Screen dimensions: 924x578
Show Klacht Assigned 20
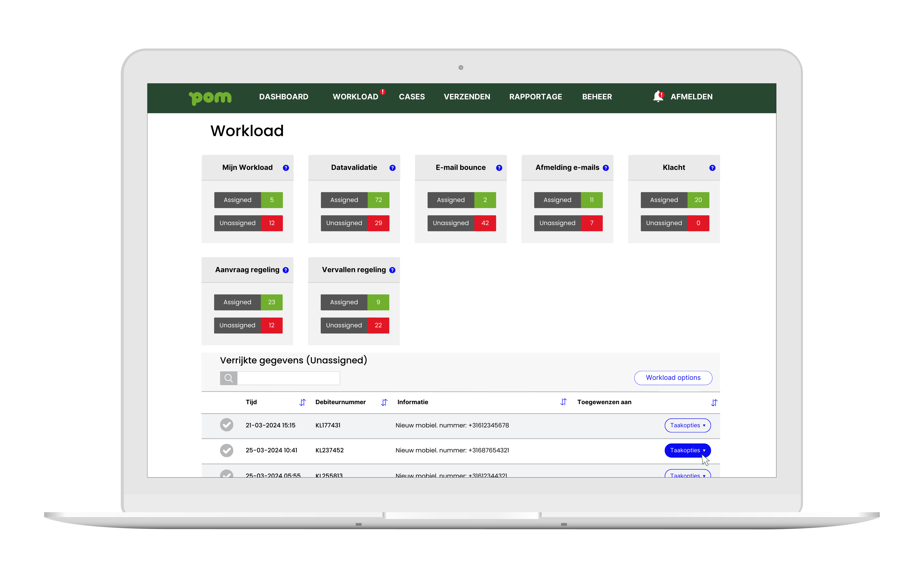pos(675,200)
